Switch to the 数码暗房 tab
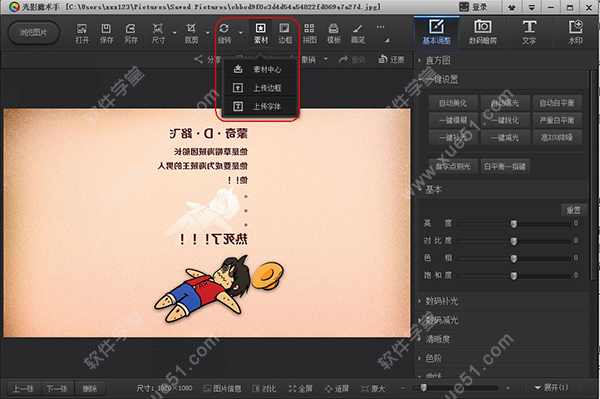 [483, 32]
